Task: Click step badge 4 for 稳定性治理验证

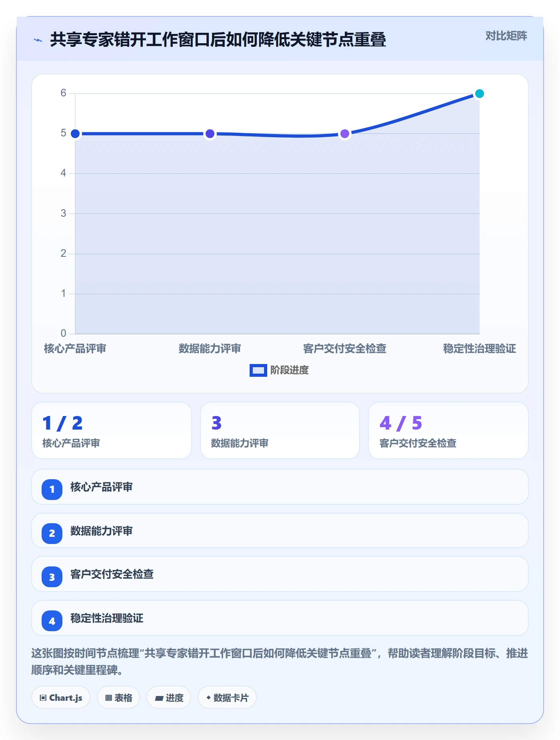Action: (52, 621)
